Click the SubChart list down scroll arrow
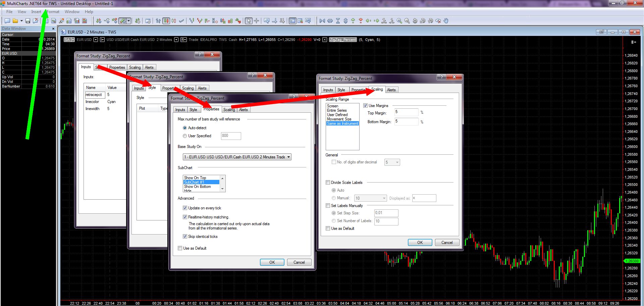The image size is (644, 306). click(x=222, y=189)
